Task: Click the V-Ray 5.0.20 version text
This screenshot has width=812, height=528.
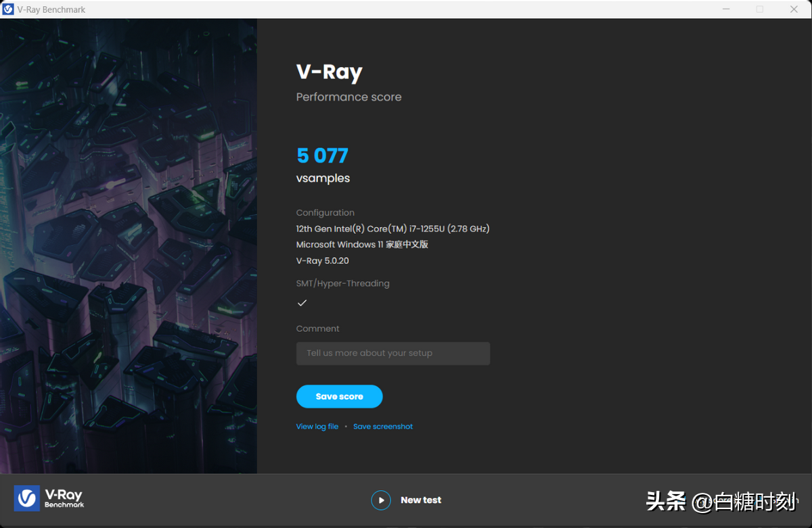Action: pos(323,261)
